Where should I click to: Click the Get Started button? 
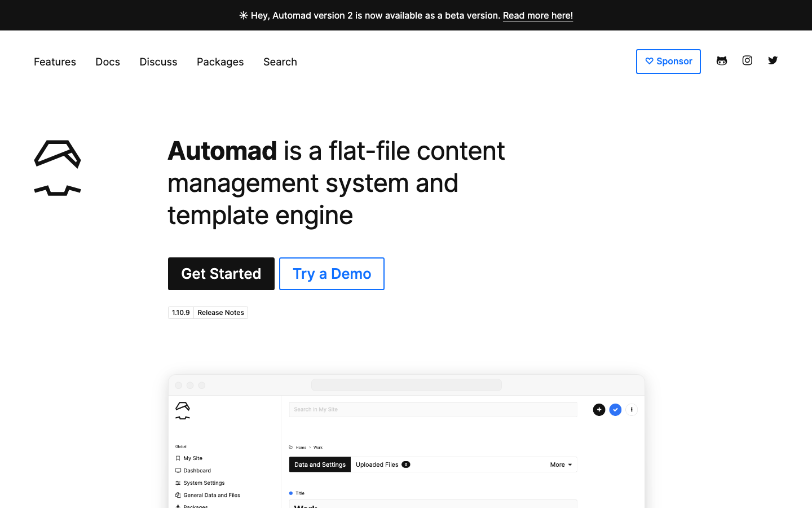click(x=221, y=274)
